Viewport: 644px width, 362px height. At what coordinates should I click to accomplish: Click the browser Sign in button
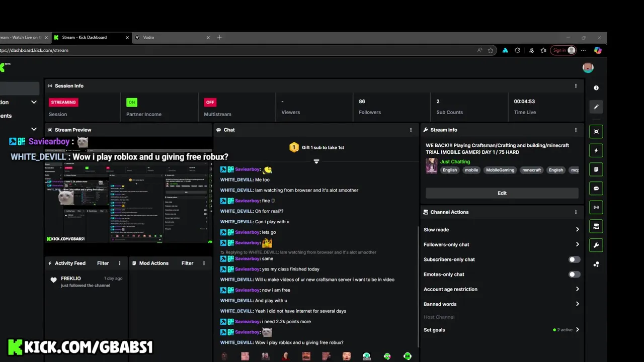(x=564, y=50)
